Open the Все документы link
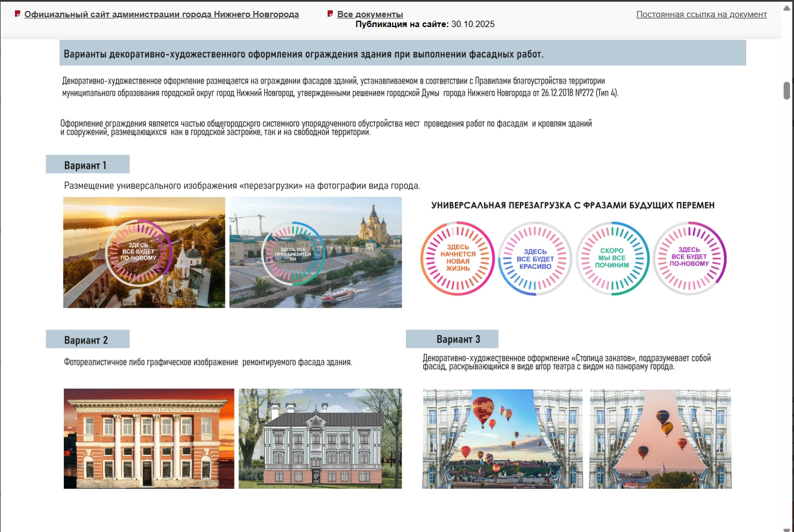 point(370,14)
